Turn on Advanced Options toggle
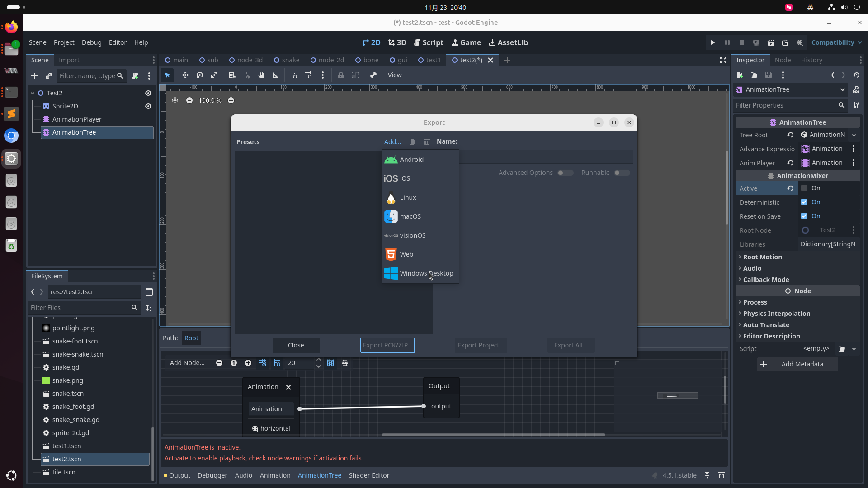Image resolution: width=868 pixels, height=488 pixels. coord(565,173)
